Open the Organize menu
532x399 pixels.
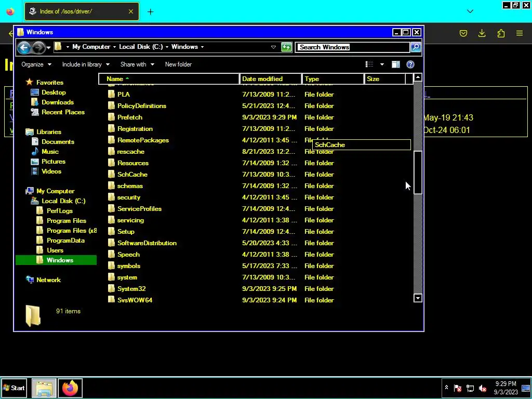[x=36, y=64]
